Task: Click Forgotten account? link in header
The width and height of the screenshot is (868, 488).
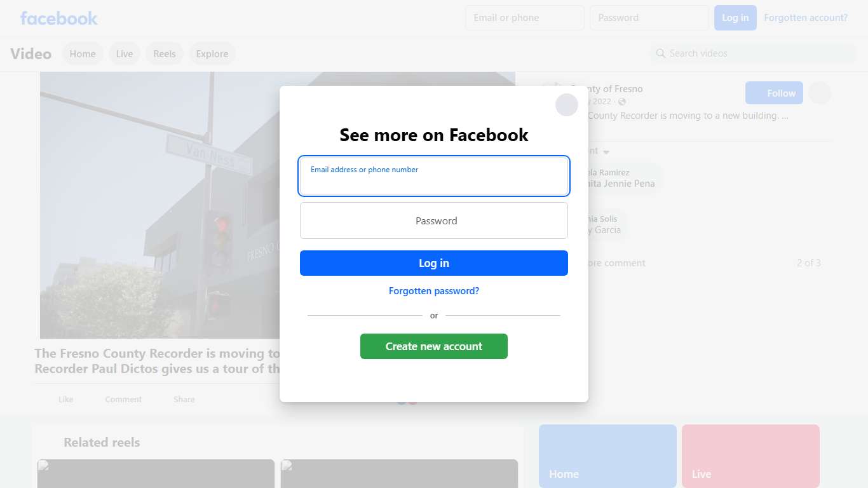Action: pos(806,18)
